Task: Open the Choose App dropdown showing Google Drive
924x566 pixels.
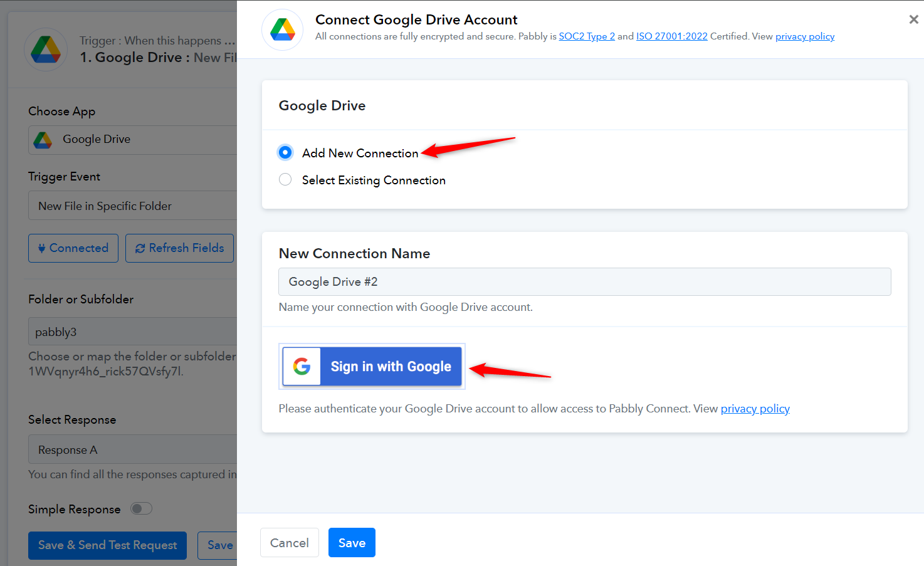Action: point(133,140)
